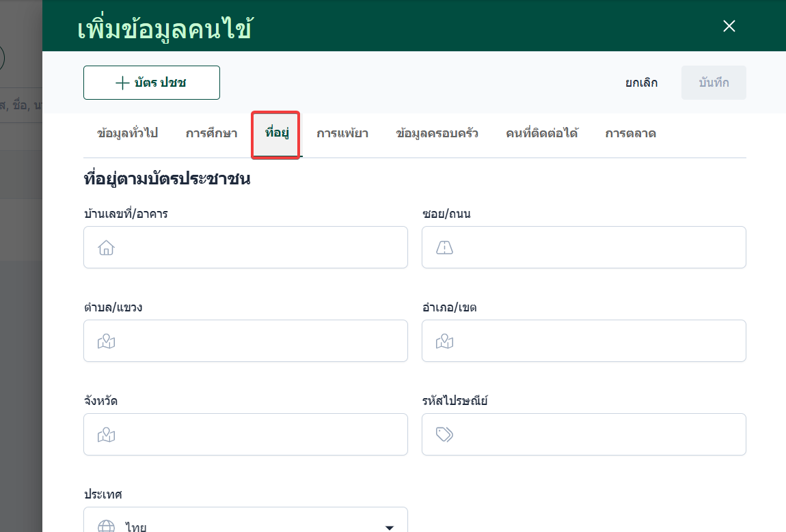Click the road icon in ซอย/ถนน field
This screenshot has height=532, width=786.
(444, 247)
